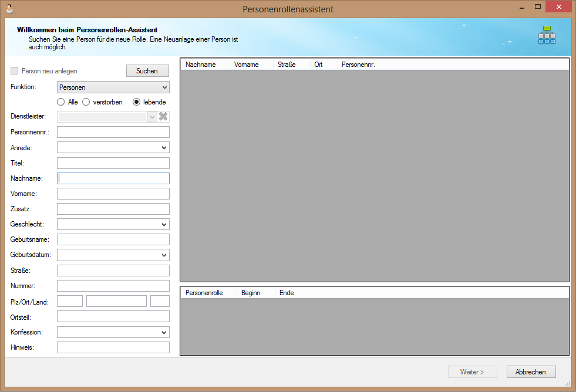Click the Personennr. column header
The image size is (576, 392).
[358, 65]
